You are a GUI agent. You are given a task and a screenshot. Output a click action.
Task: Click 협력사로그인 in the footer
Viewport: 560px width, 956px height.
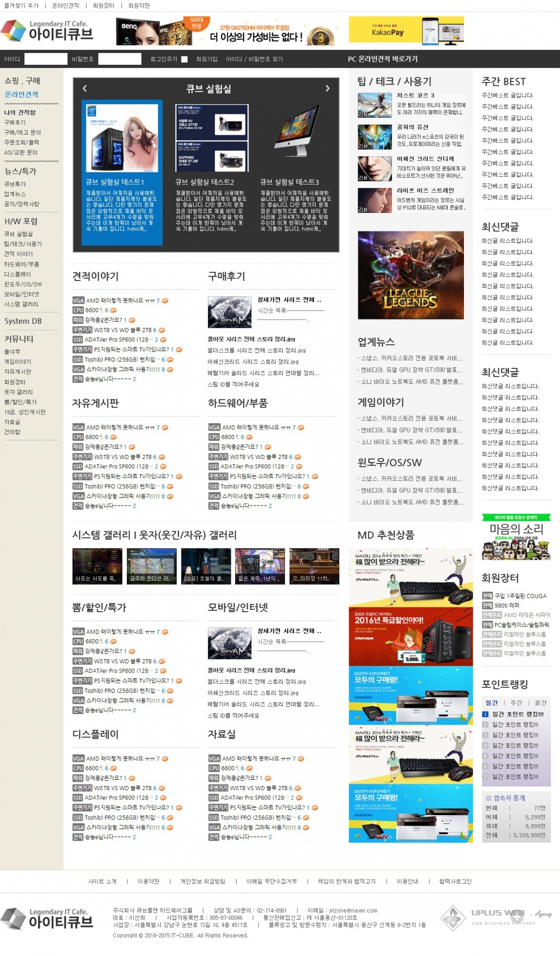coord(455,881)
